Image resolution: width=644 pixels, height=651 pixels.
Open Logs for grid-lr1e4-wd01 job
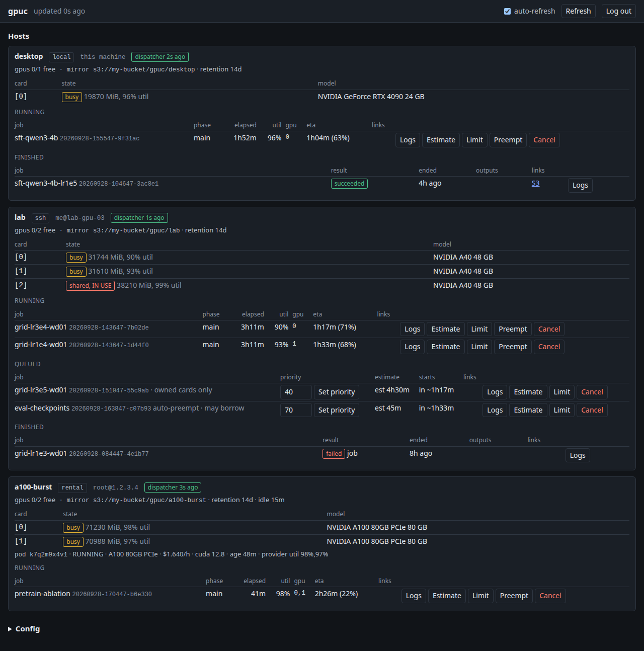[412, 347]
